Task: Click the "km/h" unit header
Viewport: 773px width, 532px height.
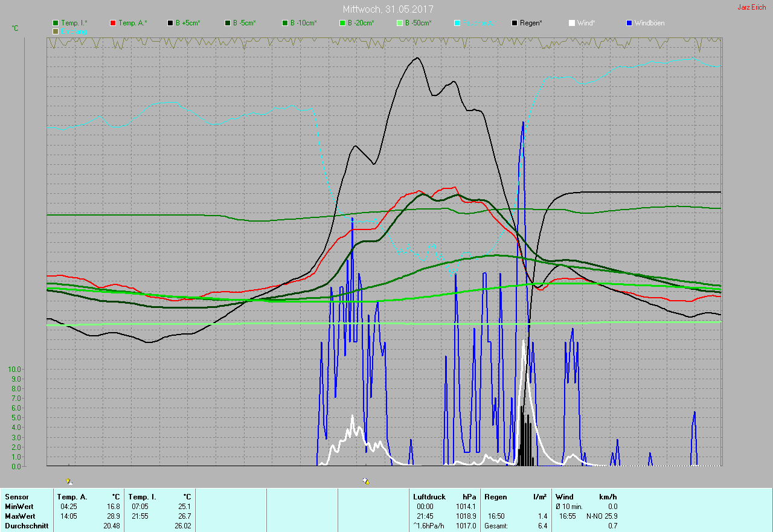Action: [608, 497]
